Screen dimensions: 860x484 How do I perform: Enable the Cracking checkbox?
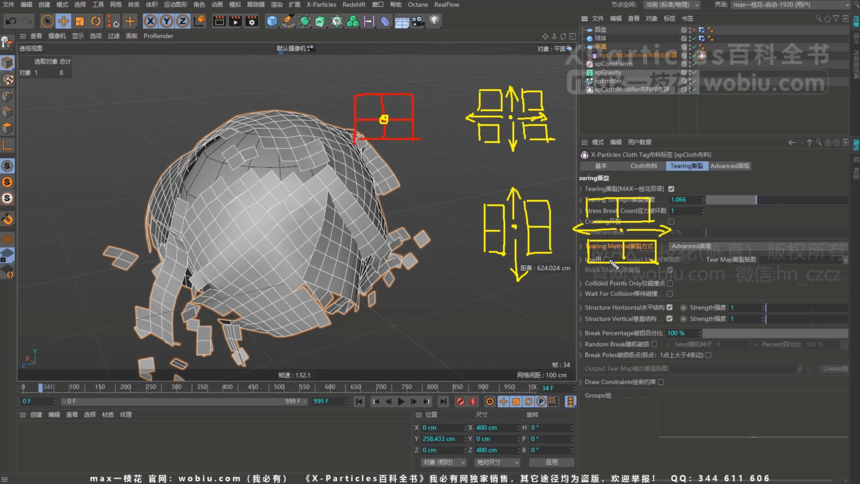click(671, 222)
